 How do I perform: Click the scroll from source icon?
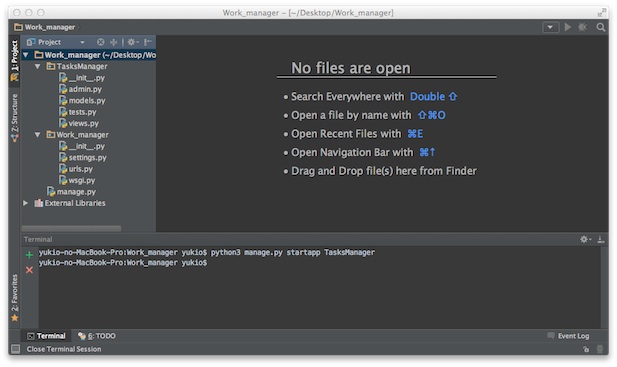(101, 42)
